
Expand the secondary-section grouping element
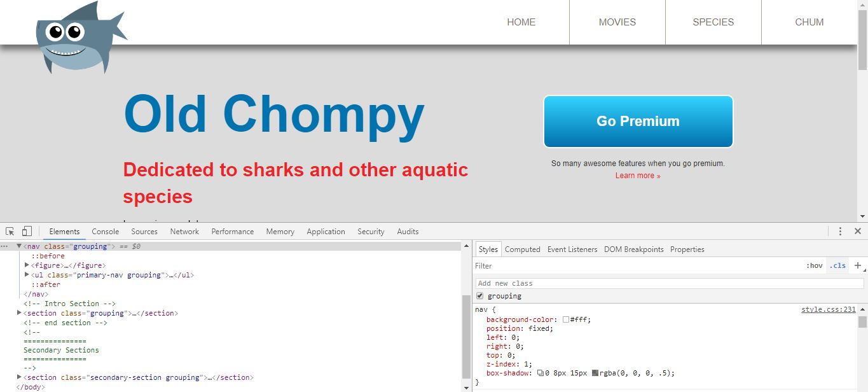click(x=19, y=377)
